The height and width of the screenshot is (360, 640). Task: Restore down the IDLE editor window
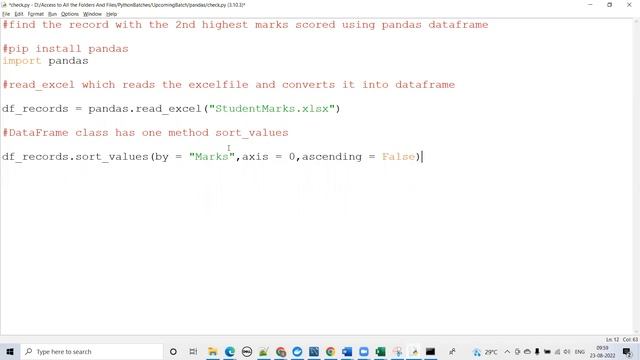[609, 5]
